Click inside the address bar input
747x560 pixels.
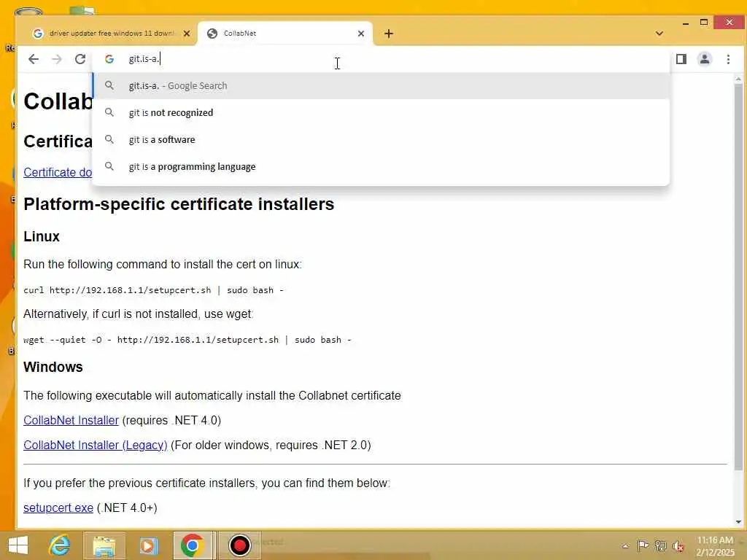(381, 59)
